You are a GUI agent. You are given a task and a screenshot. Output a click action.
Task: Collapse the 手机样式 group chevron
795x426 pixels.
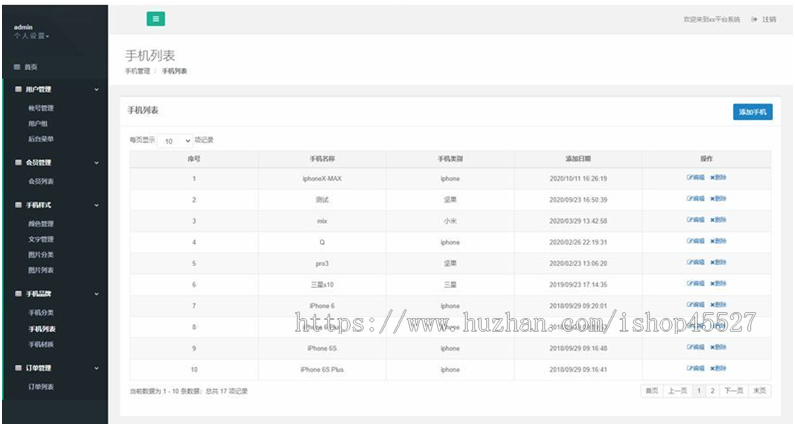tap(96, 205)
